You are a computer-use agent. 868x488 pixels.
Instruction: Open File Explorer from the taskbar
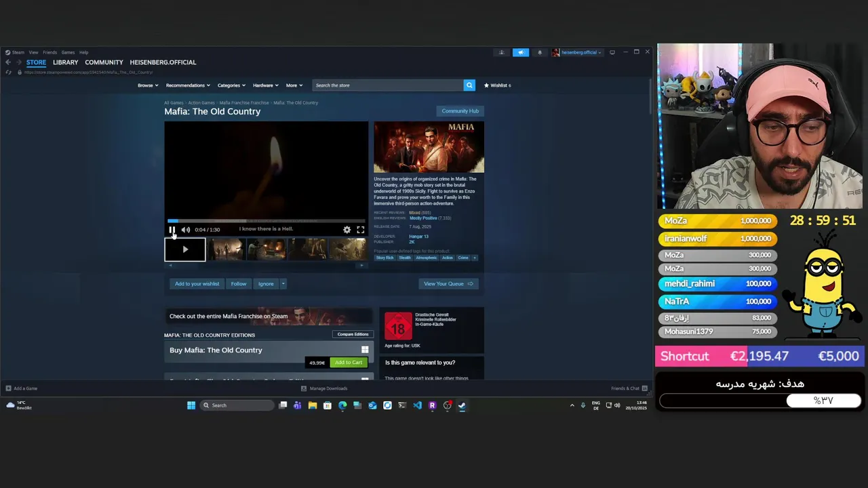click(x=313, y=405)
